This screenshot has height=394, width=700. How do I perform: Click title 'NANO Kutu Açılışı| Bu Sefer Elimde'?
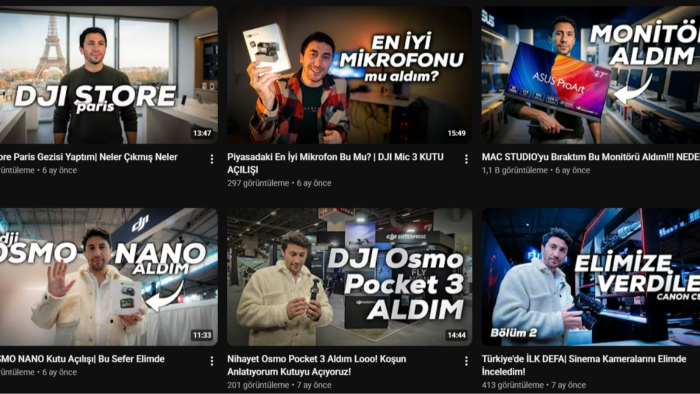[82, 359]
